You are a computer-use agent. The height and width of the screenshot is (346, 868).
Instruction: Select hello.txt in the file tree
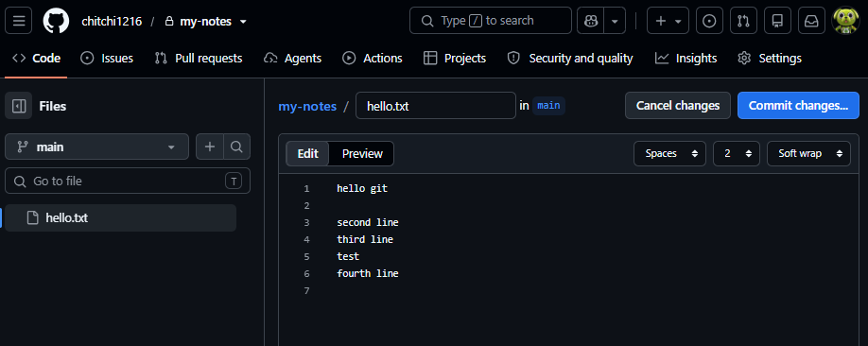click(x=121, y=217)
